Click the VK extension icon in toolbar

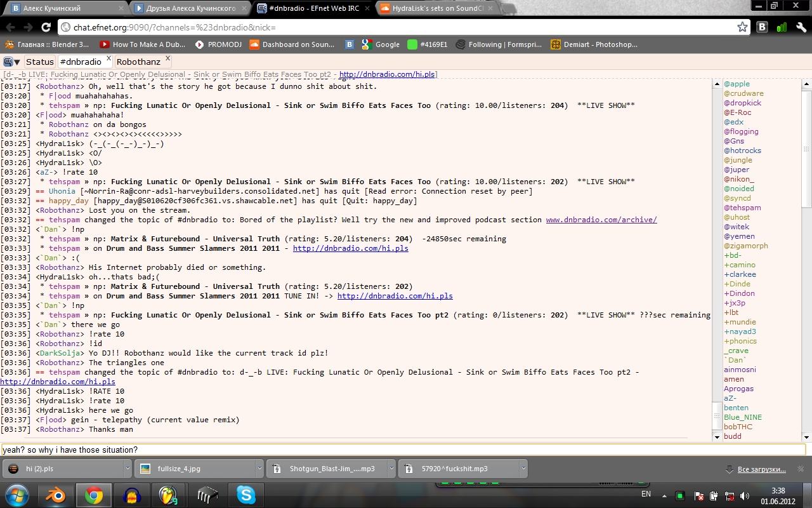click(763, 27)
